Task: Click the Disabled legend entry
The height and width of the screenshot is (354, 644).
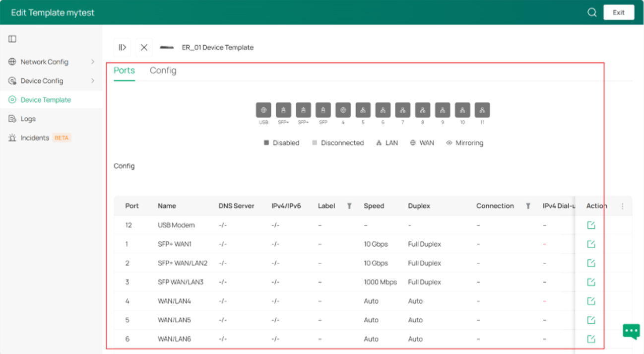Action: tap(281, 143)
